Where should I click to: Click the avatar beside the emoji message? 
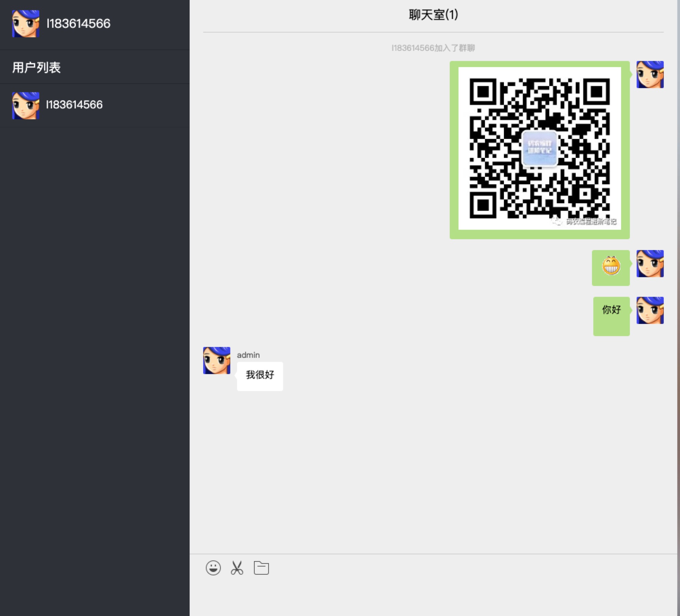click(x=650, y=264)
